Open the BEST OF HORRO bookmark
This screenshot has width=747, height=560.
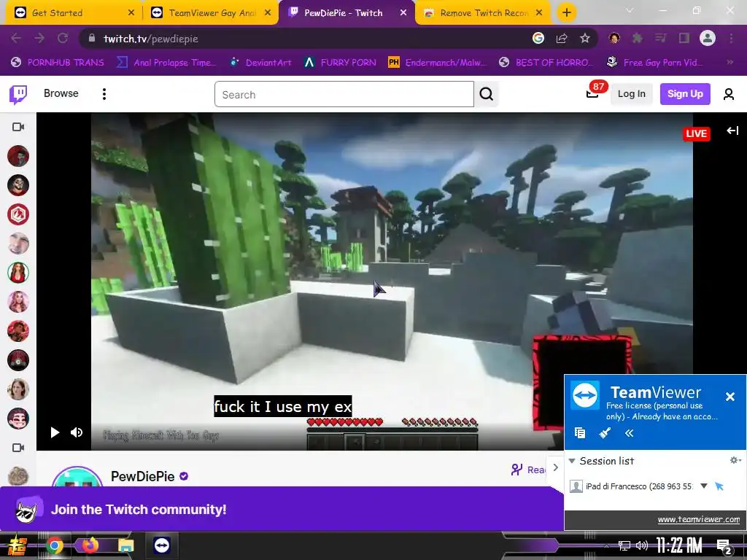(x=546, y=63)
